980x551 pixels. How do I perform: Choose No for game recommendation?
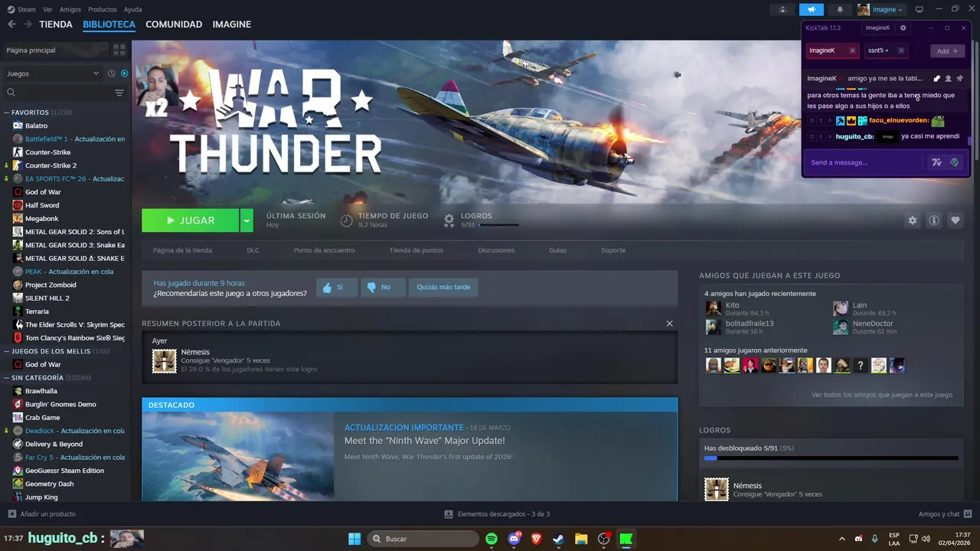click(383, 287)
